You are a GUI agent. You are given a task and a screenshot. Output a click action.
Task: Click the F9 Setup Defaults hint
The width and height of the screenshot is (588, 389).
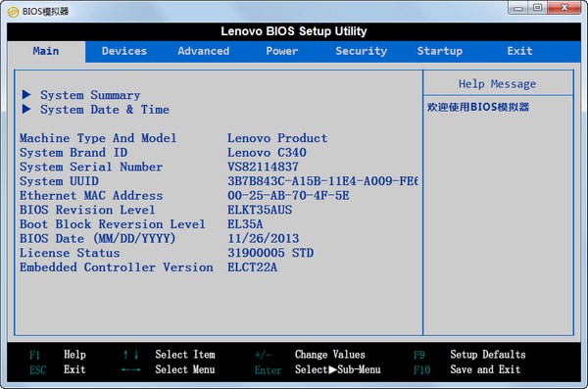pos(469,355)
